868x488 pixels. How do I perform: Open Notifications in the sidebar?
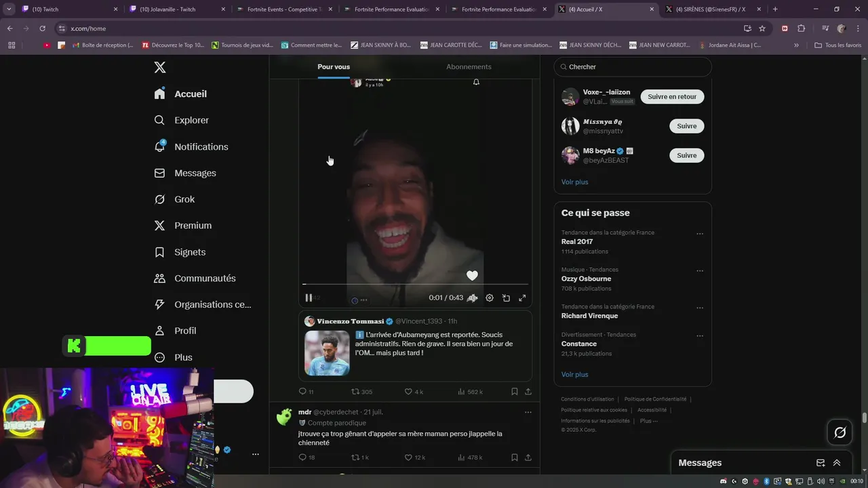pyautogui.click(x=191, y=146)
